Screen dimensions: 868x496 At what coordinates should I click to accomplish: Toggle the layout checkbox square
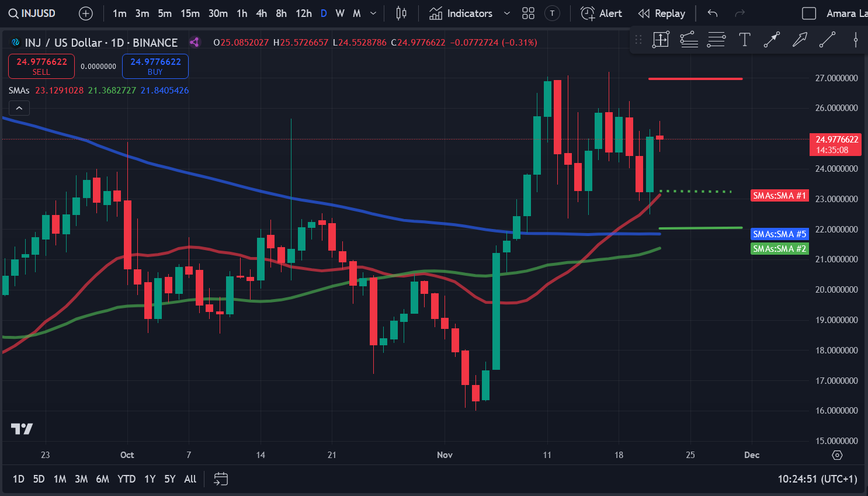coord(809,13)
